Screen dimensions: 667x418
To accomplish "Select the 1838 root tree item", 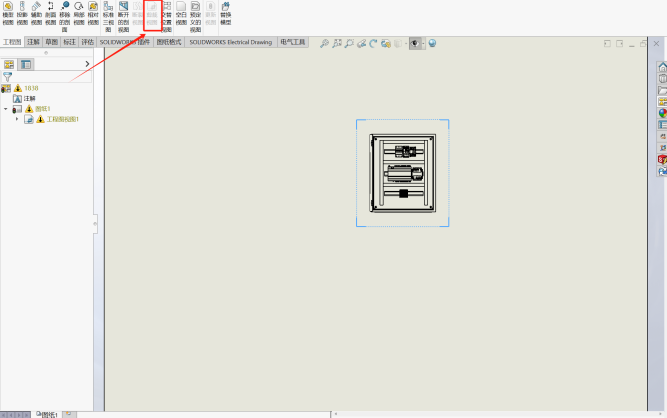I will tap(31, 88).
